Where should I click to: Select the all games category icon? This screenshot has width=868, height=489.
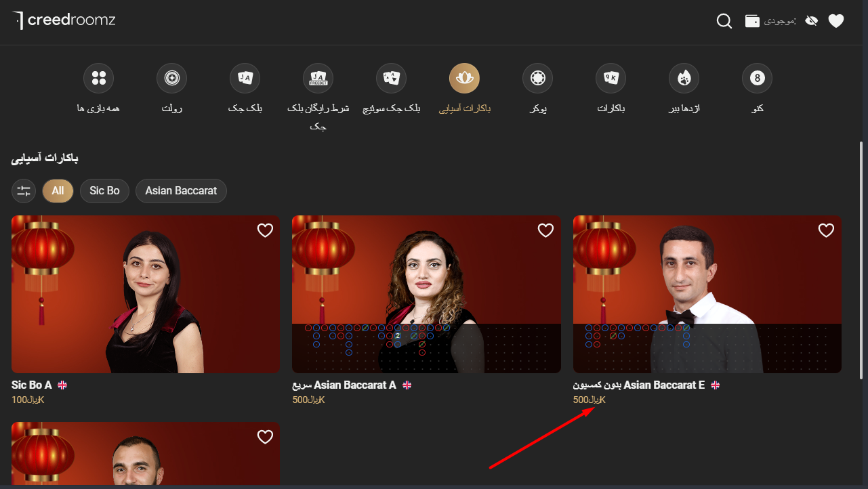point(98,79)
